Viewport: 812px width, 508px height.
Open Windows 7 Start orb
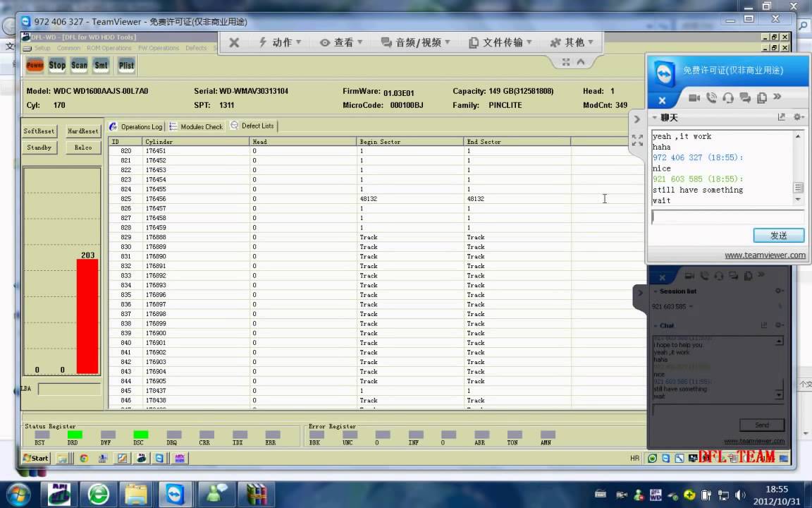coord(18,495)
